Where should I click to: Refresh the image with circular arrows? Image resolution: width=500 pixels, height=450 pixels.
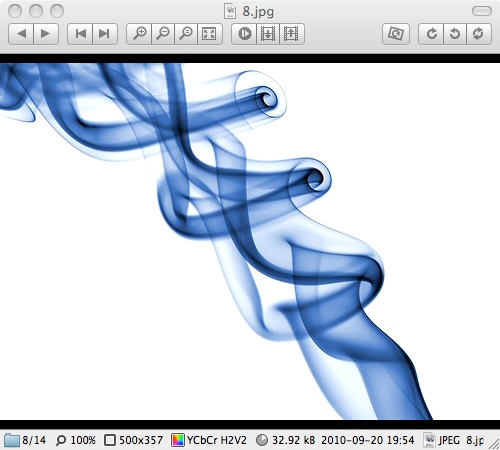[x=479, y=34]
